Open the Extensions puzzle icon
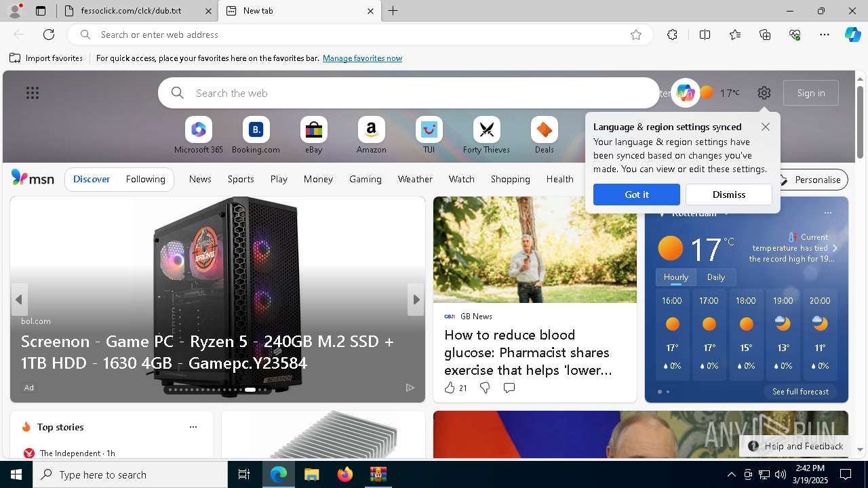The image size is (868, 488). tap(672, 35)
